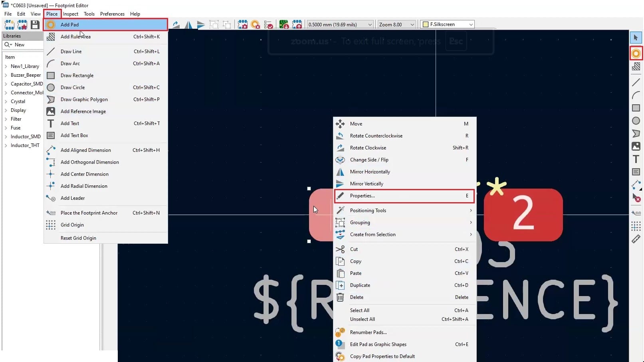Choose Copy Pad Properties to Default
Viewport: 644px width, 362px height.
[404, 356]
